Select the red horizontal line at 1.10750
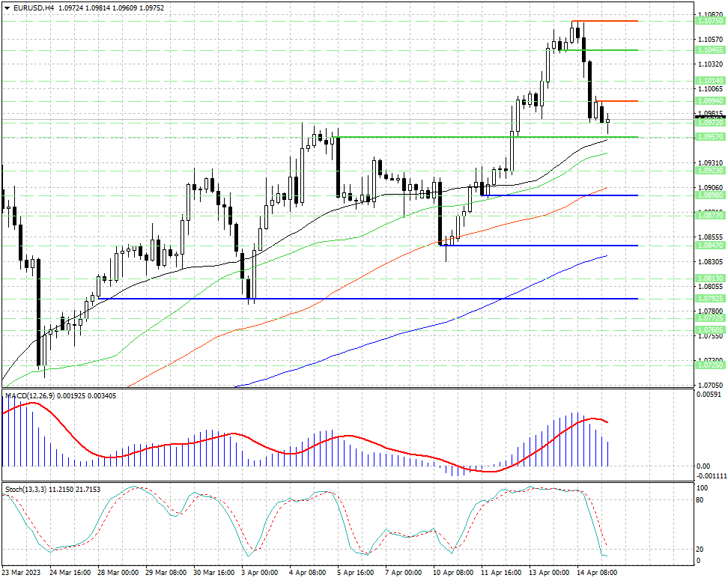728x581 pixels. click(x=604, y=21)
